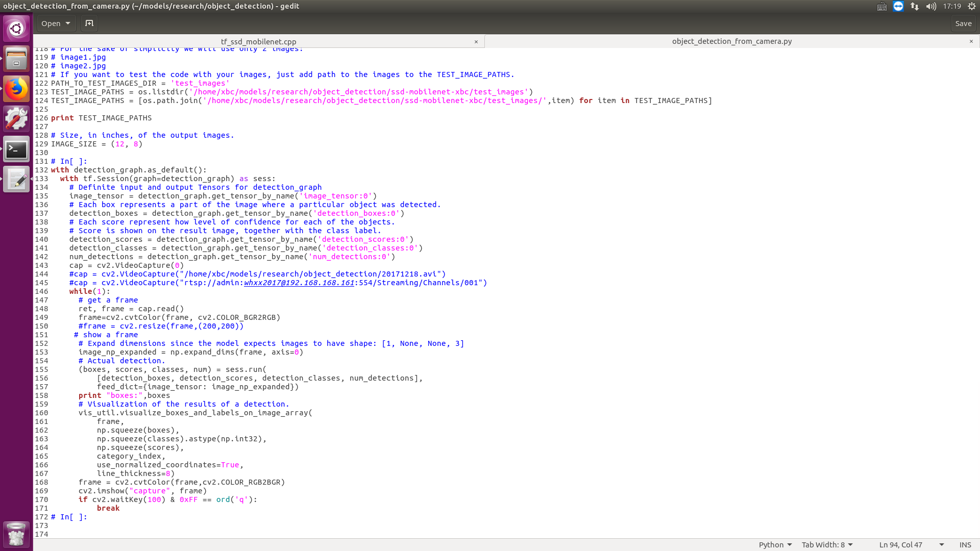Launch the Files manager from the dock

click(x=16, y=59)
